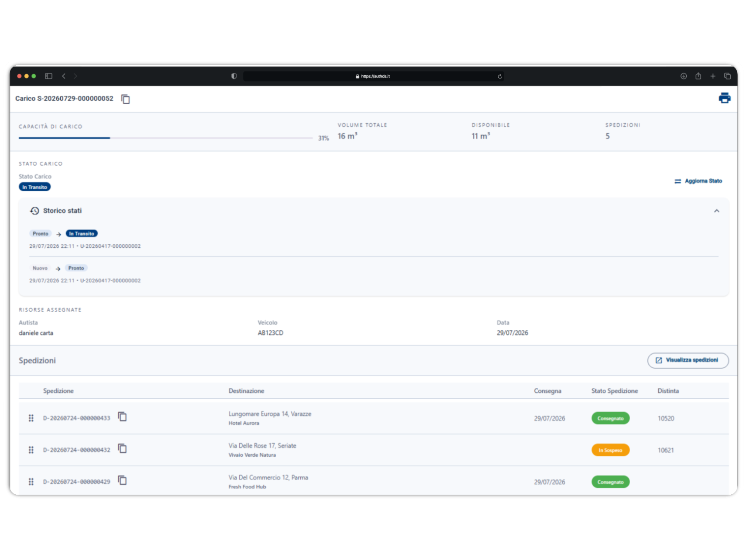The width and height of the screenshot is (747, 560).
Task: Open browser downloads icon
Action: 684,76
